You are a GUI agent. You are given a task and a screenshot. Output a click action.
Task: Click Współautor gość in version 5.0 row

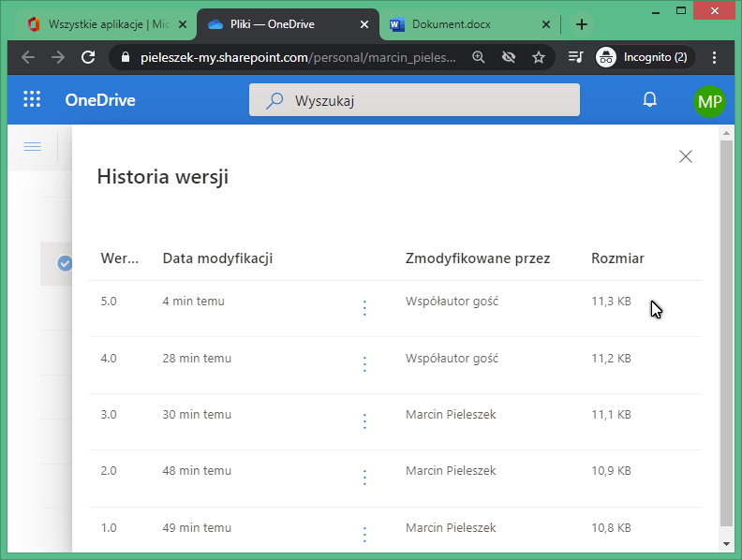pyautogui.click(x=452, y=302)
